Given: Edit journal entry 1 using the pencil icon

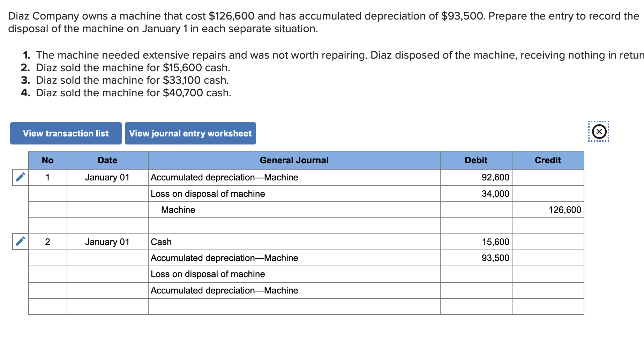Looking at the screenshot, I should click(x=20, y=177).
